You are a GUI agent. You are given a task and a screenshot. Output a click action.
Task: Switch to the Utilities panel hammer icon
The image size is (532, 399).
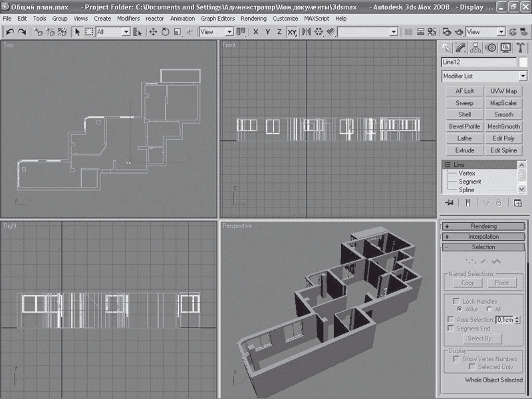click(x=521, y=48)
